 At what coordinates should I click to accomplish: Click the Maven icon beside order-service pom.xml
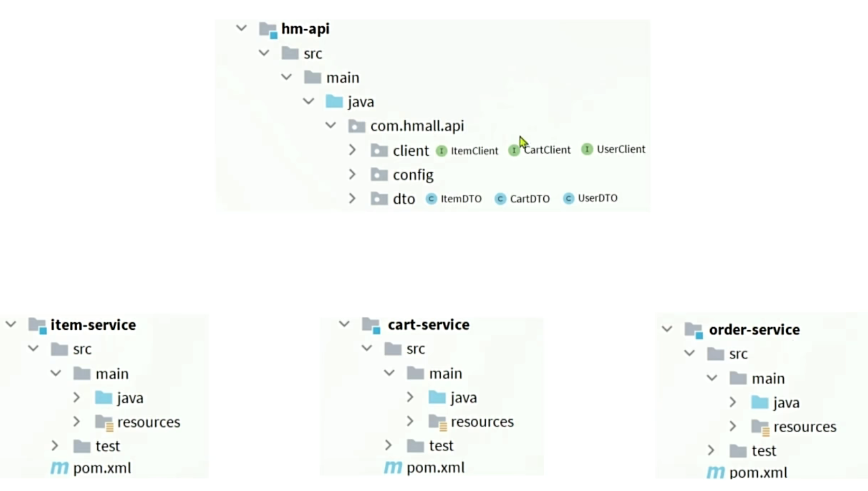coord(716,472)
